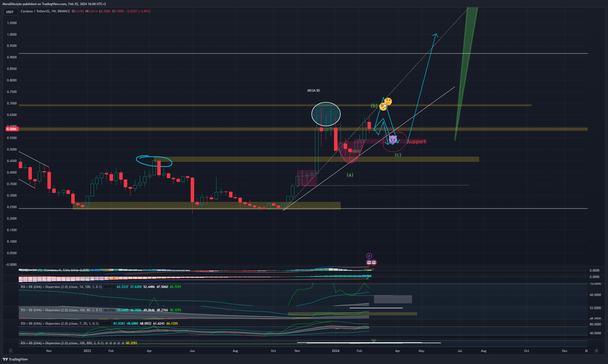This screenshot has height=364, width=608.
Task: Click the Jun label on time axis
Action: coord(192,351)
